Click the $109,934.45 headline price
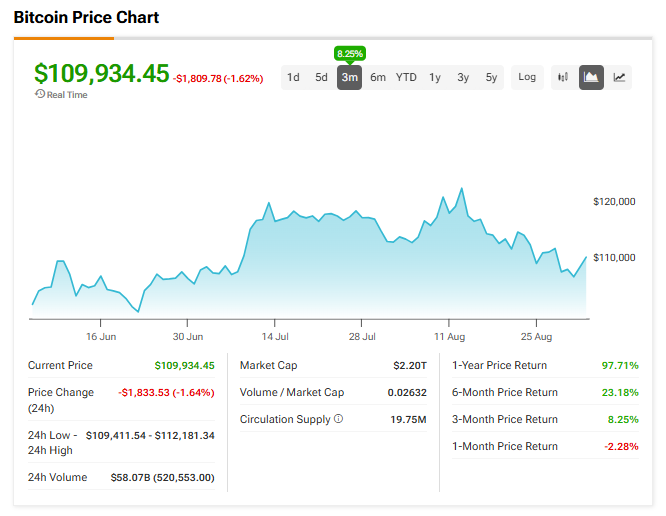 (x=102, y=73)
